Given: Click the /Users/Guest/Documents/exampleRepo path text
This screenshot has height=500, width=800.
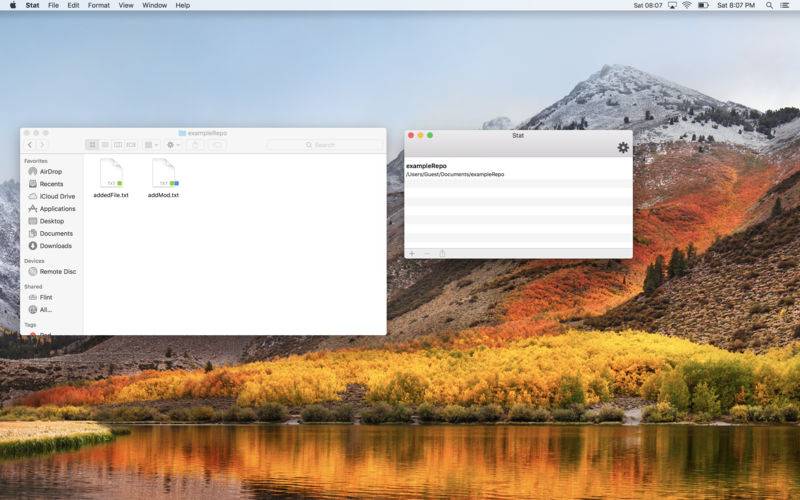Looking at the screenshot, I should (455, 174).
